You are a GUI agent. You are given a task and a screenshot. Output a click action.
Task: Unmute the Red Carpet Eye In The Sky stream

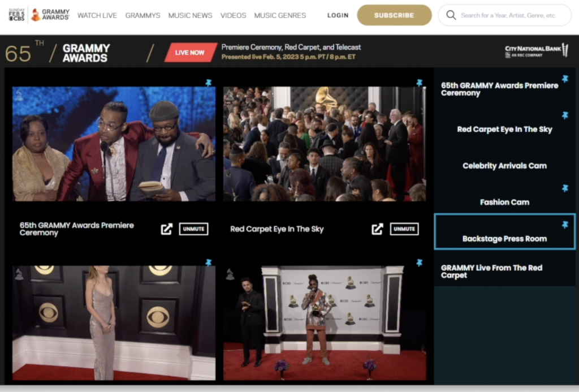coord(404,229)
